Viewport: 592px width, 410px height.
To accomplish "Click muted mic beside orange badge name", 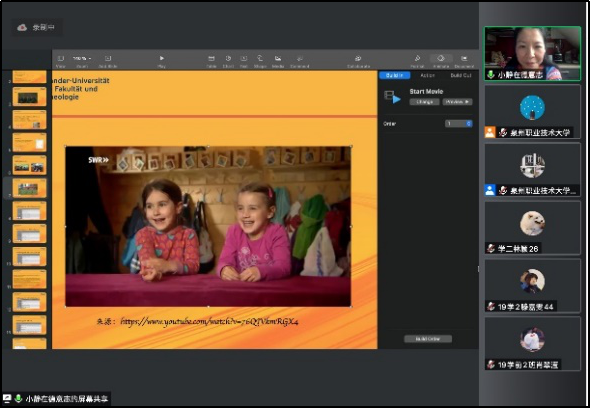I will click(503, 133).
